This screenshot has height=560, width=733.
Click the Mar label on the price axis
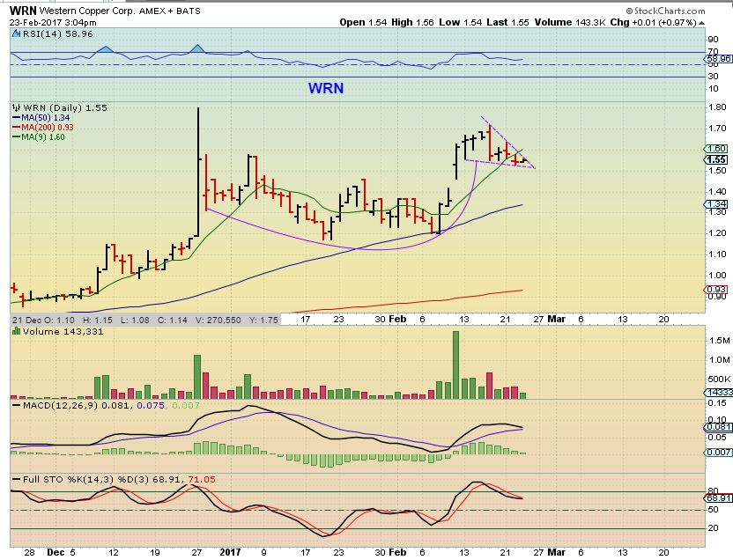(x=557, y=319)
